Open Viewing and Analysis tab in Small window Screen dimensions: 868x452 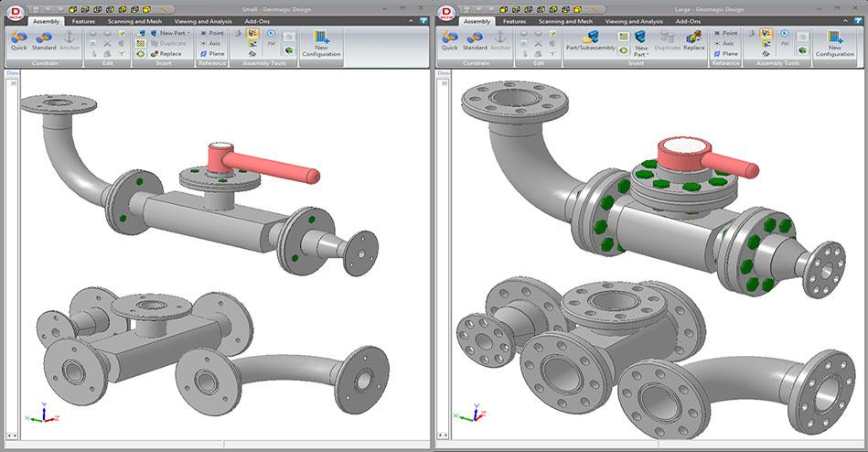coord(203,20)
